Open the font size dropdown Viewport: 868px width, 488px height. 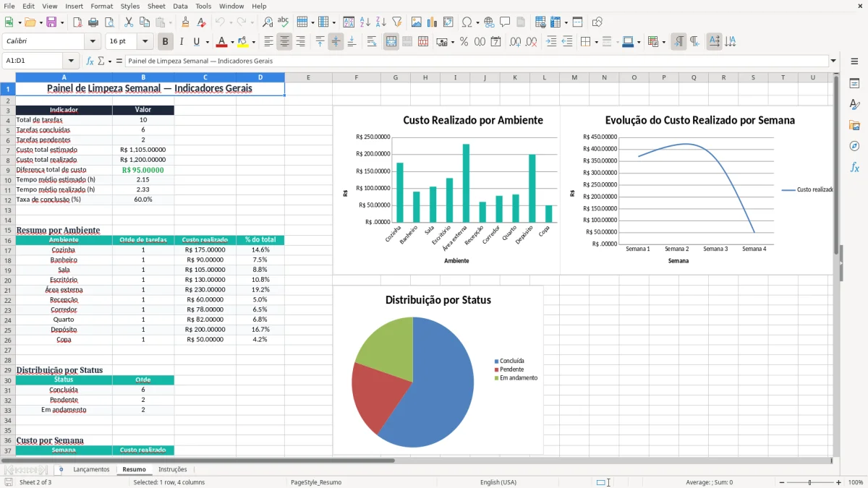(145, 42)
